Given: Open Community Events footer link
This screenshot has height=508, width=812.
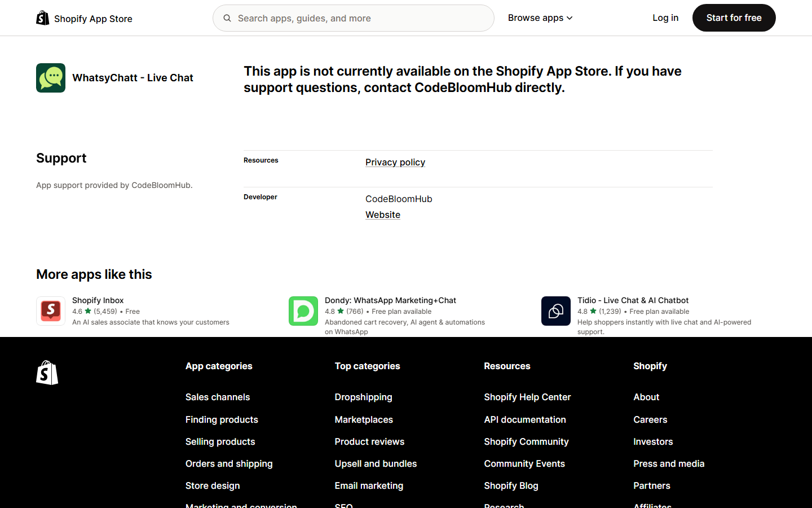Looking at the screenshot, I should [x=524, y=463].
